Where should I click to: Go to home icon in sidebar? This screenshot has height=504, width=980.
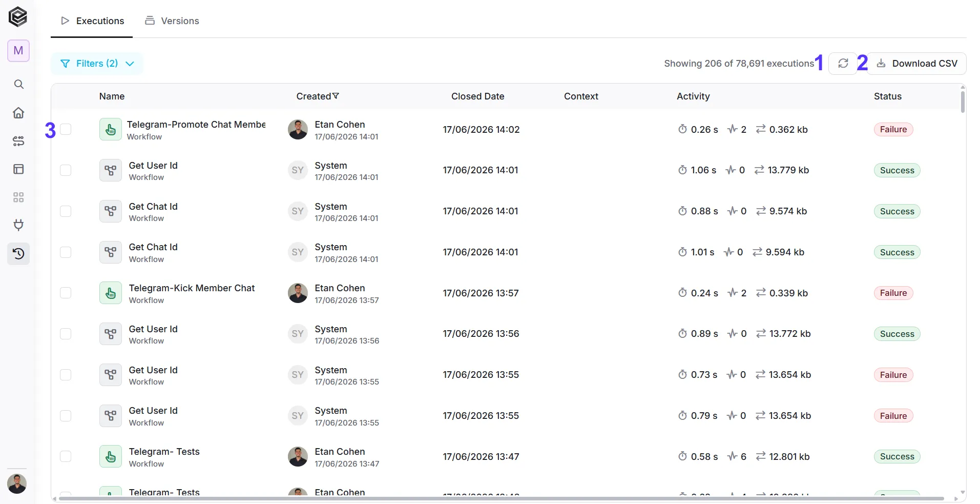(x=18, y=113)
